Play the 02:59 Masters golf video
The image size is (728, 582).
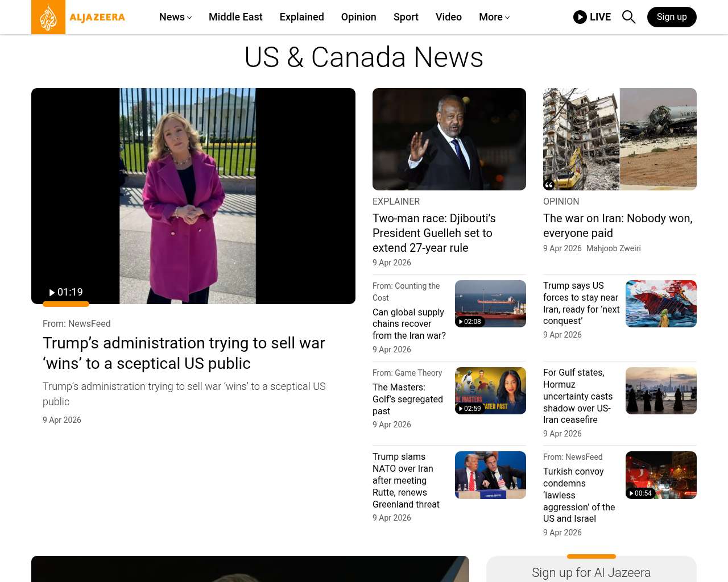point(470,409)
